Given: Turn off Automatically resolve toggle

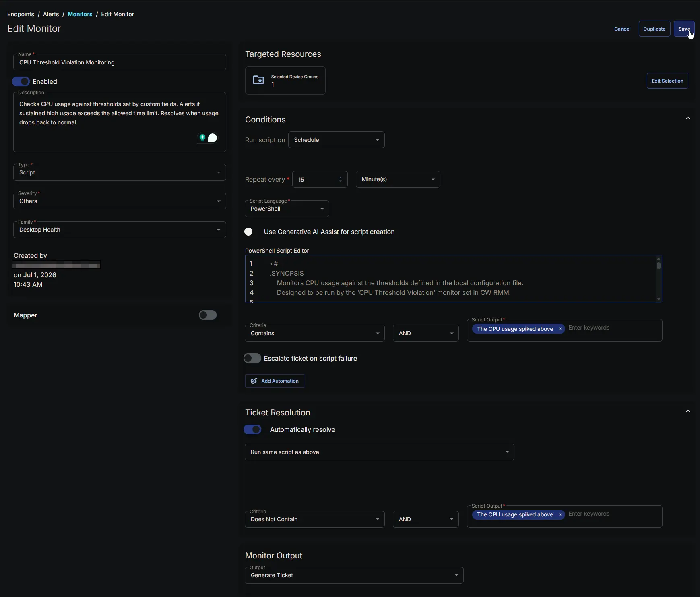Looking at the screenshot, I should coord(252,429).
